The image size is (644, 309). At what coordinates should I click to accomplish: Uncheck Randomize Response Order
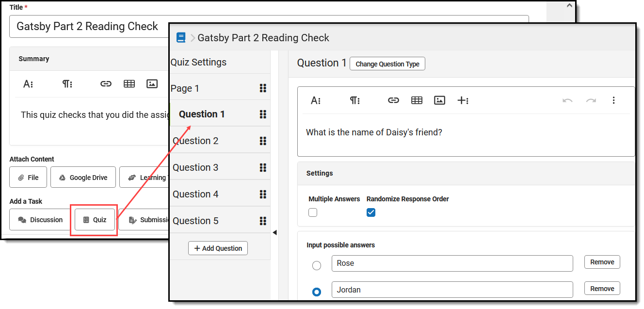click(371, 212)
